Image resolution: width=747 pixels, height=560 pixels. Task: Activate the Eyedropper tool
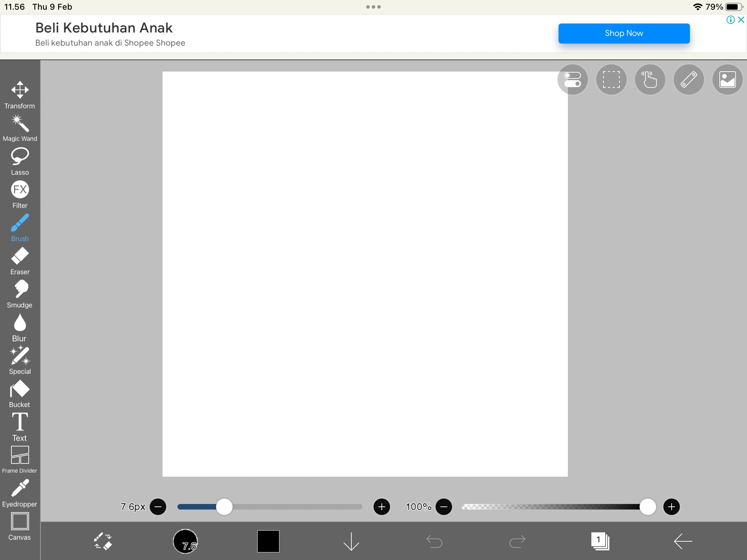click(x=20, y=493)
